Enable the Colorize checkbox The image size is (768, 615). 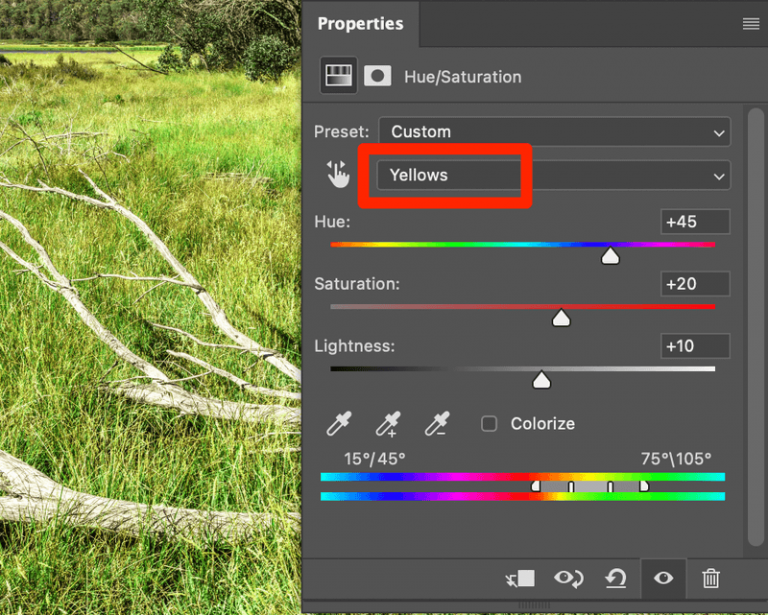coord(489,424)
